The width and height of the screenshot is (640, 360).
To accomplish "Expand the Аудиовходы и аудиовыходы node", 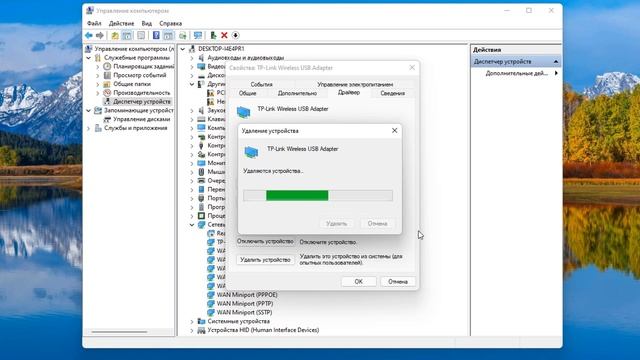I will 192,58.
